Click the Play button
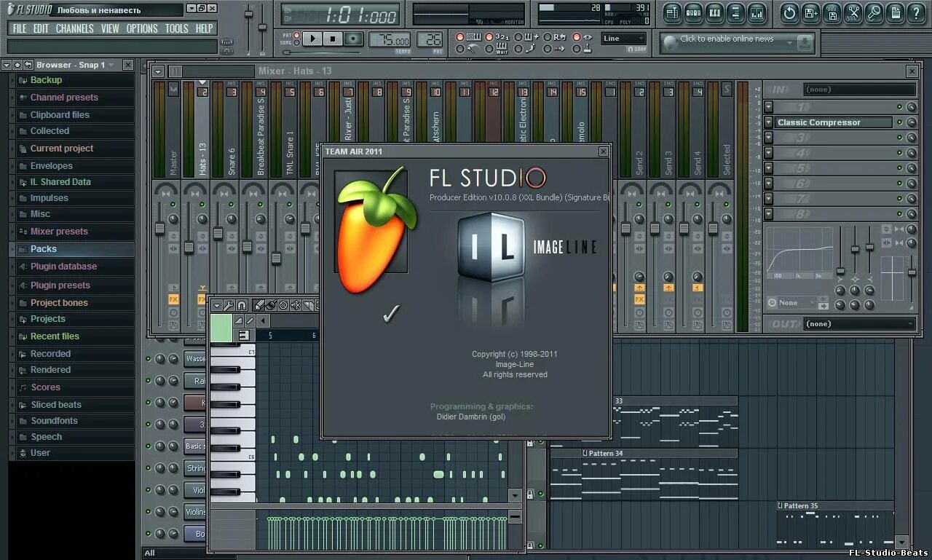The width and height of the screenshot is (932, 560). tap(312, 39)
